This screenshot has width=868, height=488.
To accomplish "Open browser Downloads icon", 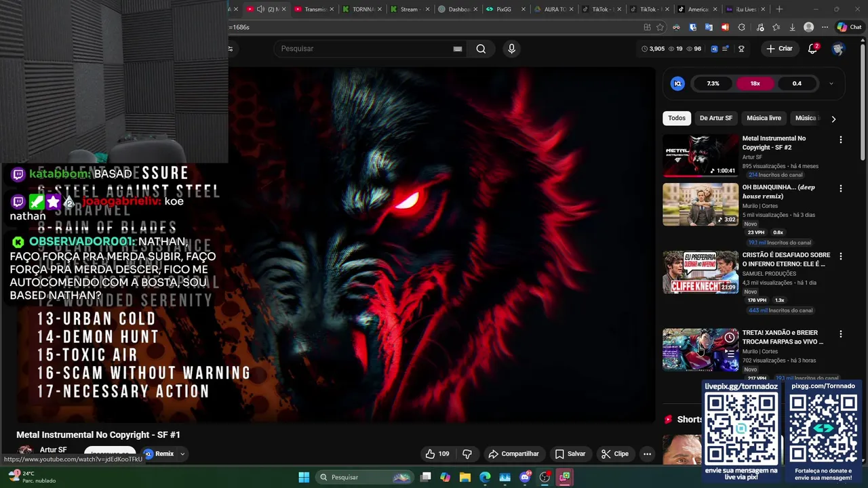I will [x=792, y=27].
